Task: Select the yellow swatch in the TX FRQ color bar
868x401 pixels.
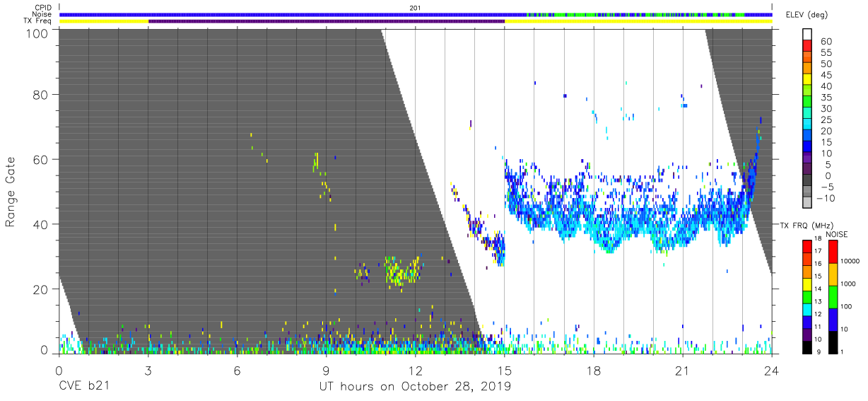Action: (807, 284)
